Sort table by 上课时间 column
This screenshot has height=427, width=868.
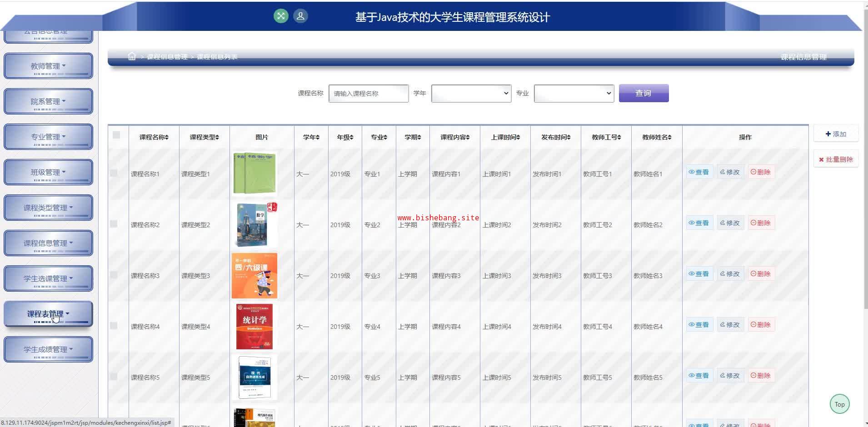click(x=505, y=137)
